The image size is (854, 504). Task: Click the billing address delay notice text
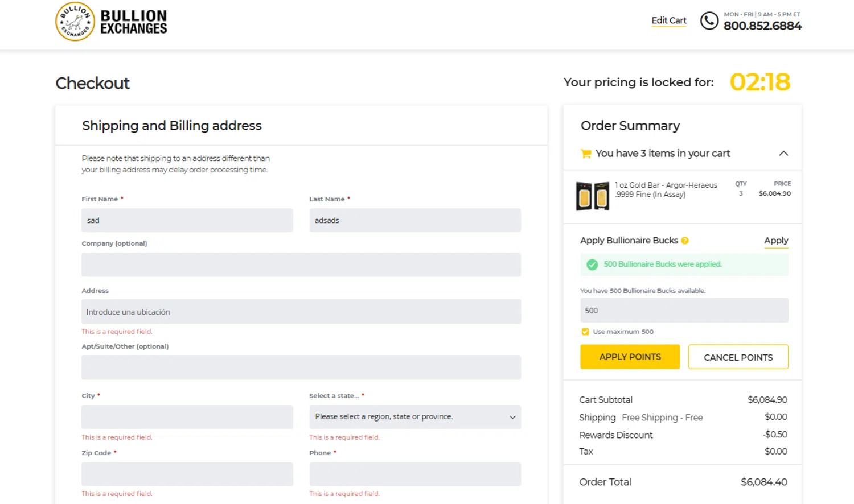click(x=175, y=164)
